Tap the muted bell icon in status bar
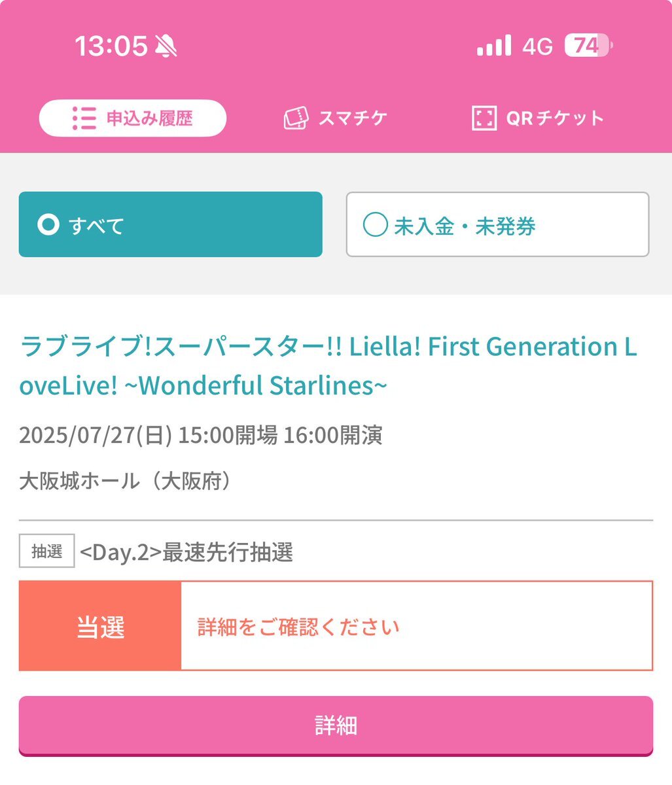This screenshot has width=672, height=785. click(166, 46)
